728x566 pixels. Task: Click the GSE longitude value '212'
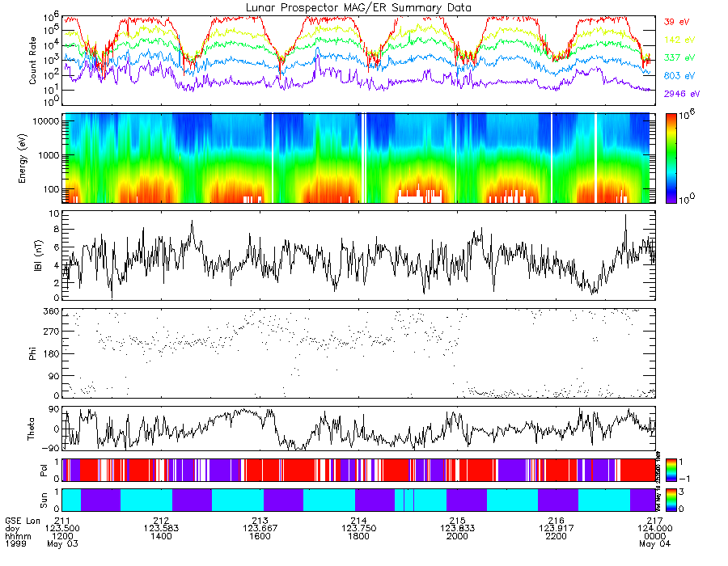(x=161, y=521)
